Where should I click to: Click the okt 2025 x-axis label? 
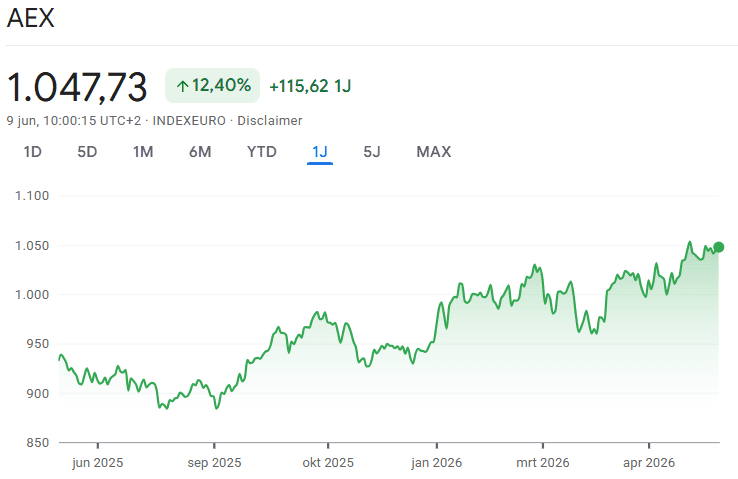pyautogui.click(x=328, y=463)
